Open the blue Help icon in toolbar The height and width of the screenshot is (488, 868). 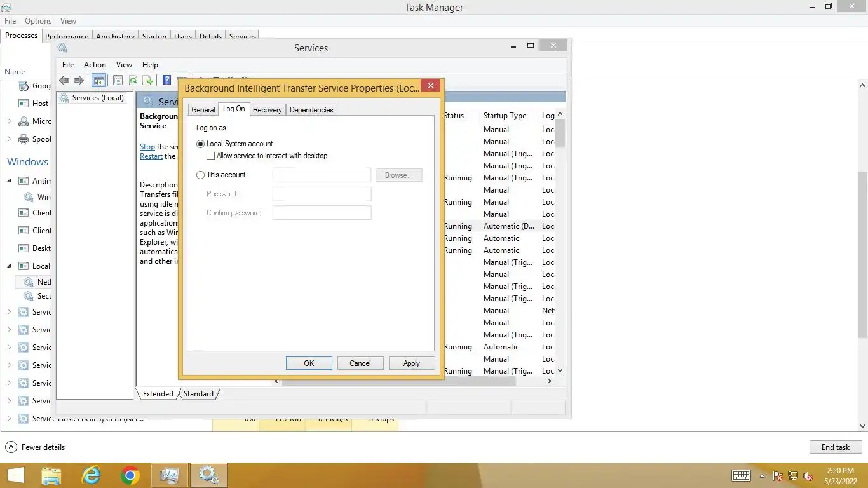tap(166, 80)
